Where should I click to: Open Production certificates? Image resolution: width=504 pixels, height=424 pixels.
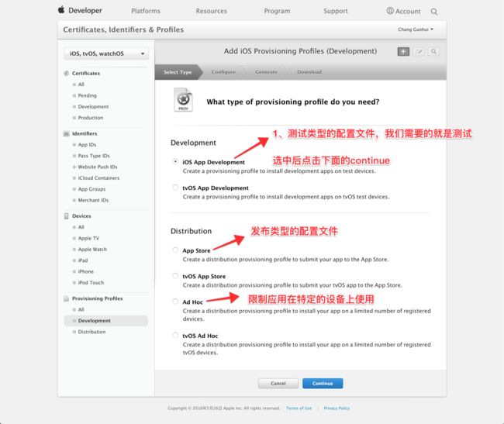pos(91,118)
